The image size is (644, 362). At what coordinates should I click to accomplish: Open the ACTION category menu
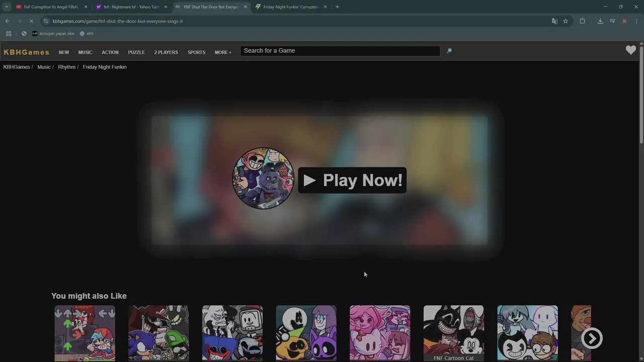[x=110, y=52]
